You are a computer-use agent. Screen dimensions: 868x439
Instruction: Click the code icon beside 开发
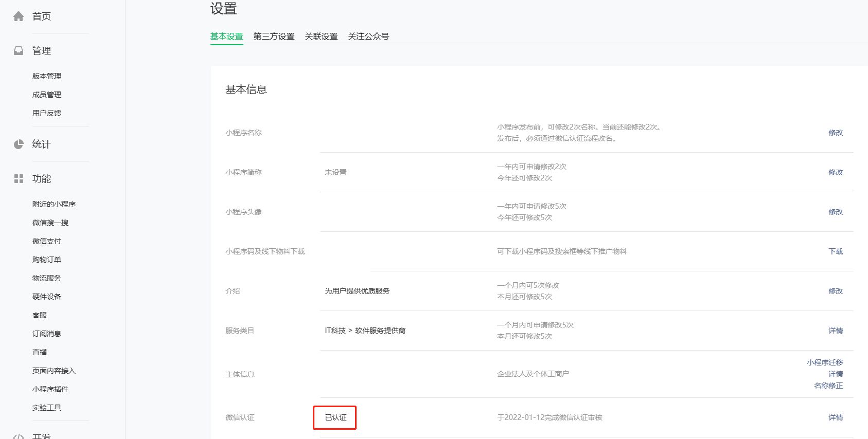[19, 436]
